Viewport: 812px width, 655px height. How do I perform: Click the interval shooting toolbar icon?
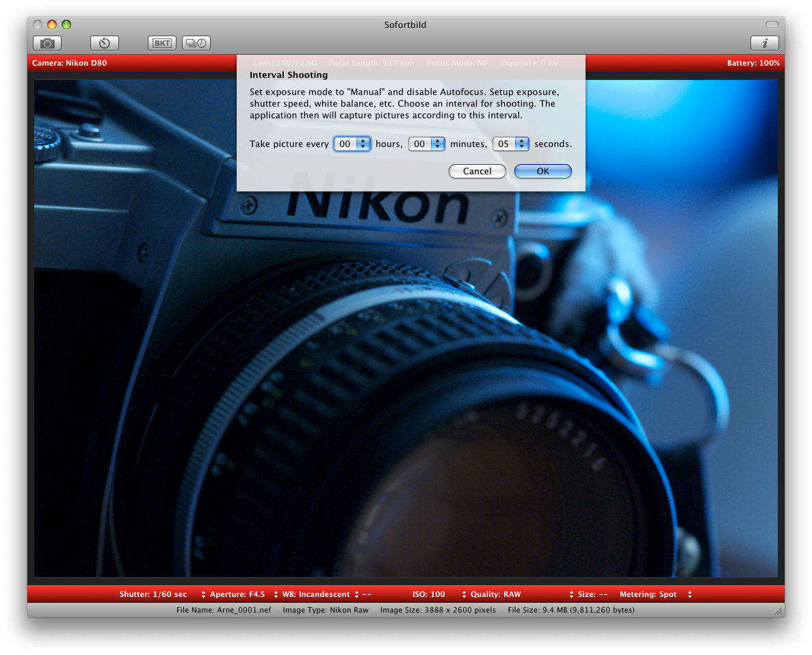pyautogui.click(x=196, y=43)
